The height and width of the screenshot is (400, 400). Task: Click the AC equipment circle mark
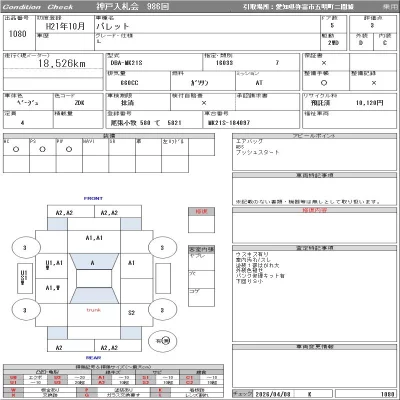coord(16,149)
